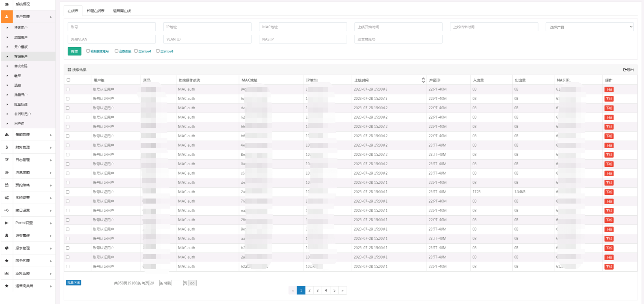This screenshot has height=304, width=644.
Task: Focus the 上线开始时间 field
Action: click(x=398, y=27)
